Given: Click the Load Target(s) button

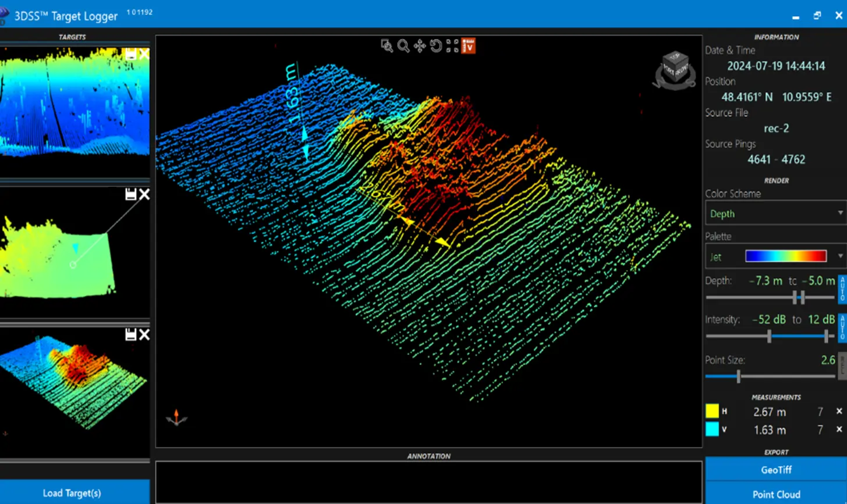Looking at the screenshot, I should (72, 493).
